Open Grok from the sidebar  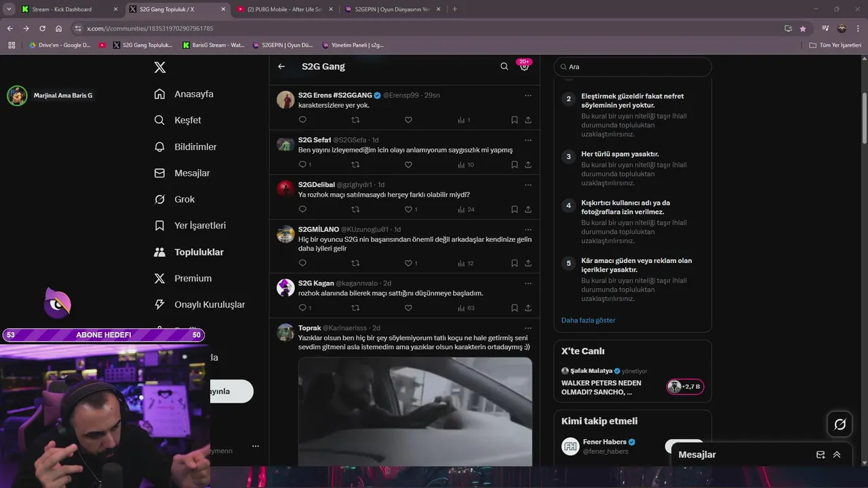coord(174,199)
